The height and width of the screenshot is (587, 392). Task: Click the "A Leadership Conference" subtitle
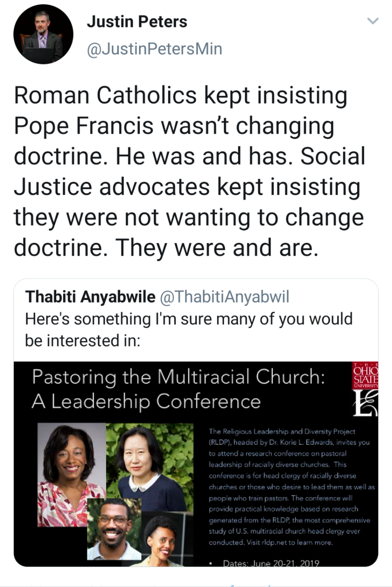tap(146, 401)
